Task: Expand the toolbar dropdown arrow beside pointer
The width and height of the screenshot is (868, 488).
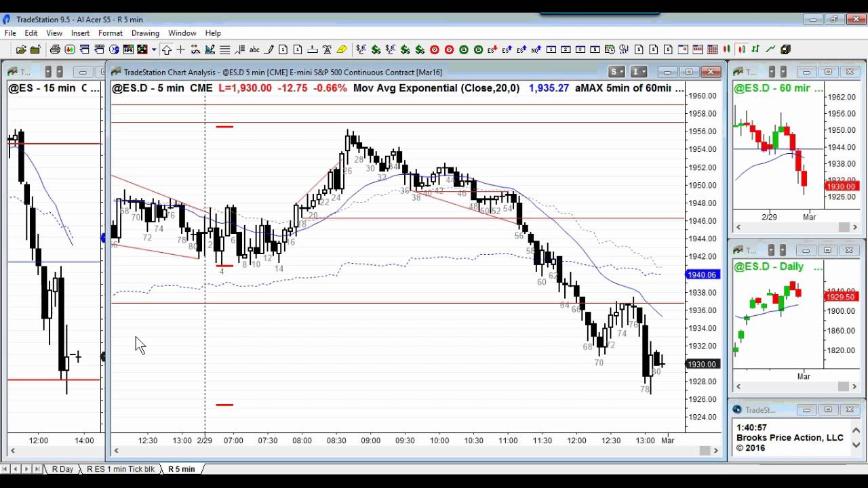Action: point(154,49)
